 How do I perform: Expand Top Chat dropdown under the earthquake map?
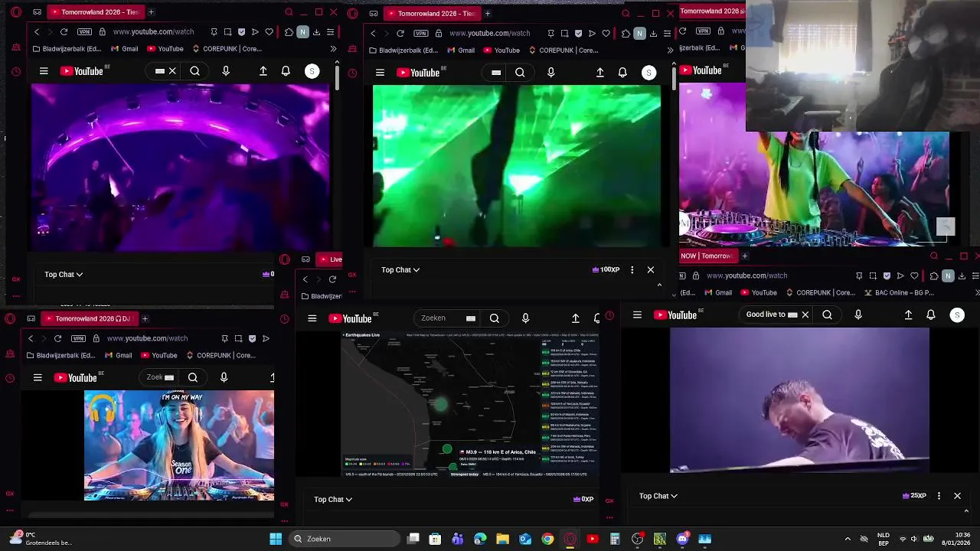pos(333,499)
